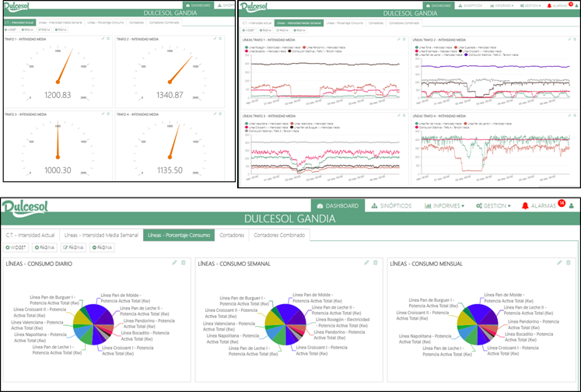
Task: Click trash icon on Líneas - Consumo Mensual widget
Action: tap(569, 263)
